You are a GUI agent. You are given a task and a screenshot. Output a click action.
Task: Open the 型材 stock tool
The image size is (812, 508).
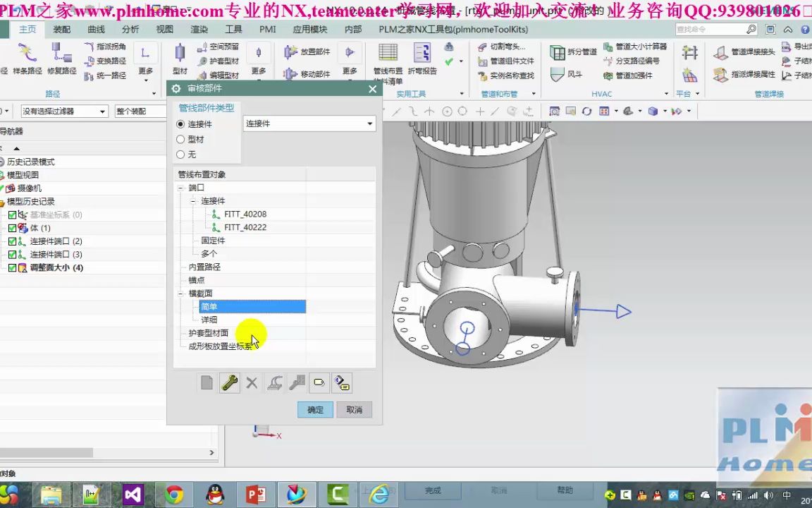tap(180, 59)
